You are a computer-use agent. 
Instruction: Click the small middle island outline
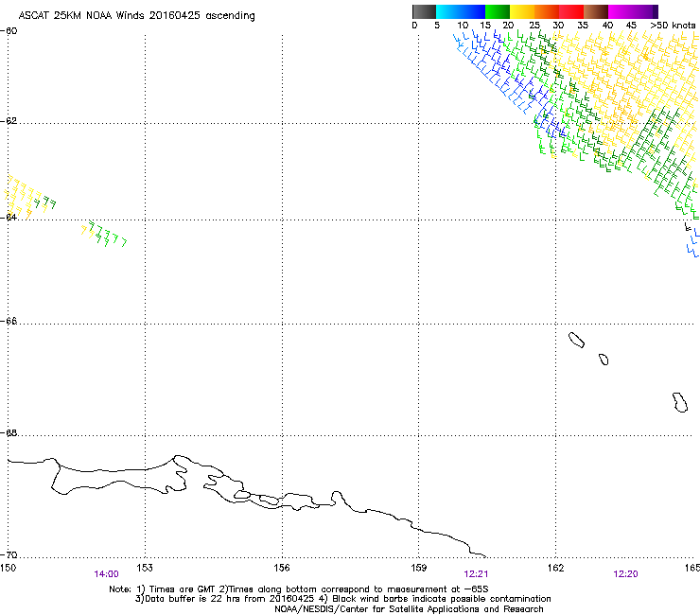coord(604,360)
